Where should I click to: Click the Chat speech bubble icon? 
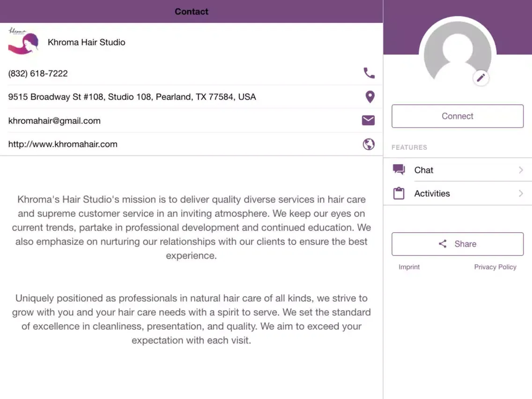click(x=399, y=170)
